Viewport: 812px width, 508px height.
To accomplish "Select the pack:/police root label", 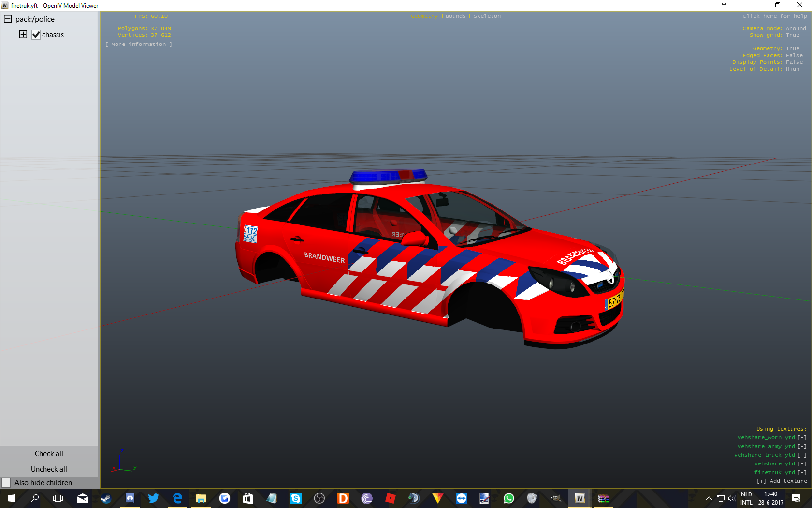I will [35, 19].
